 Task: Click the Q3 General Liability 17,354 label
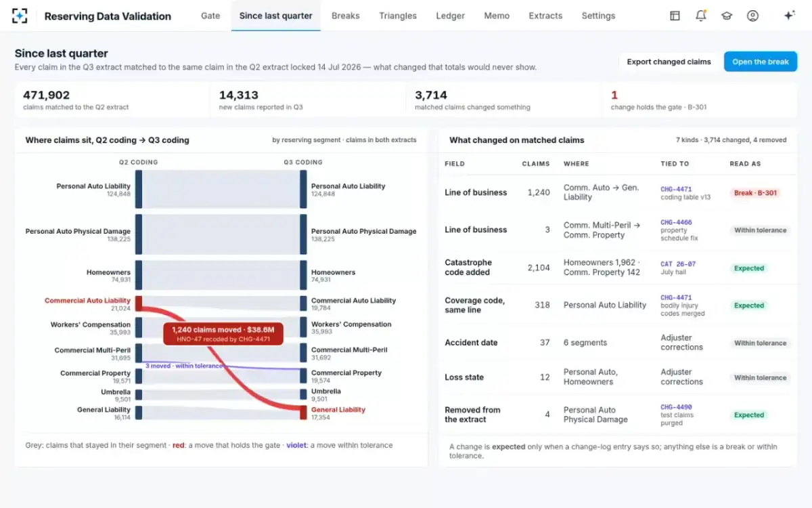(x=338, y=413)
